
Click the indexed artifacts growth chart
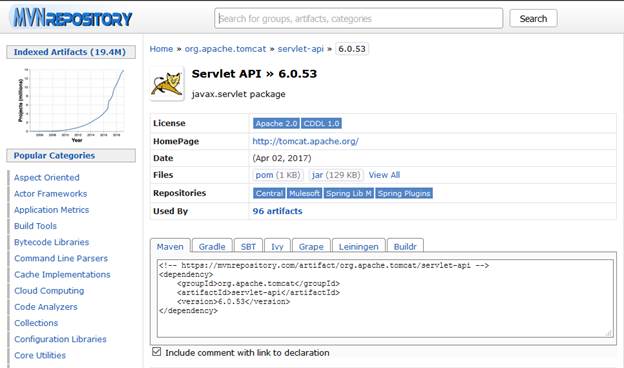tap(71, 104)
